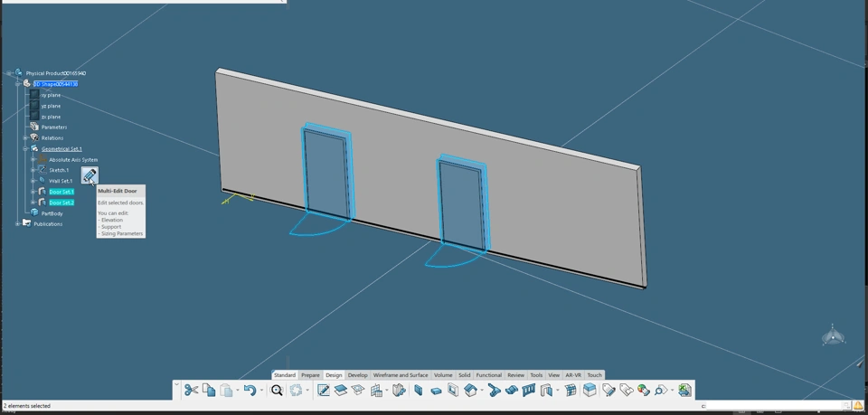The width and height of the screenshot is (868, 415).
Task: Collapse the action bar with the left chevron
Action: [176, 383]
